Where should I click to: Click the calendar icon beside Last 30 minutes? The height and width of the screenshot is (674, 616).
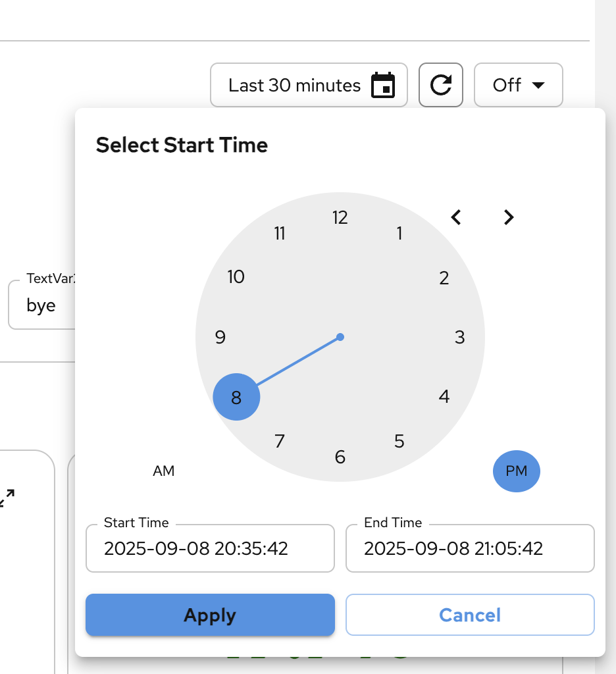coord(383,85)
